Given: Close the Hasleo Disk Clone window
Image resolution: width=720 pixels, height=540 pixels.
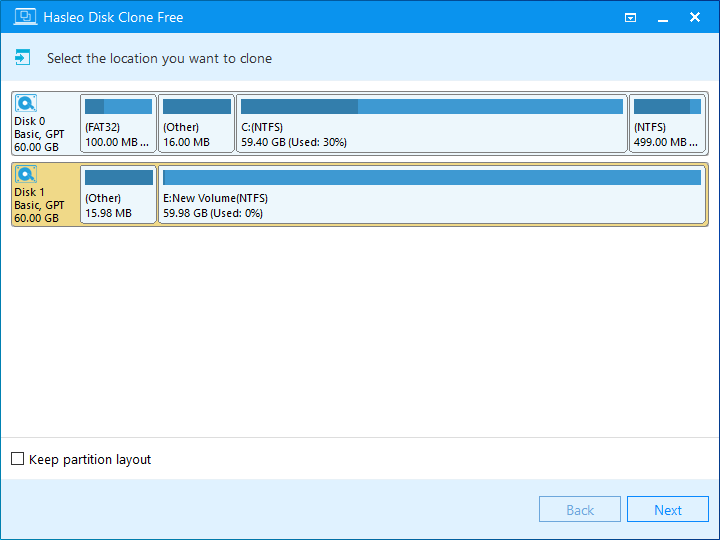Looking at the screenshot, I should coord(695,17).
